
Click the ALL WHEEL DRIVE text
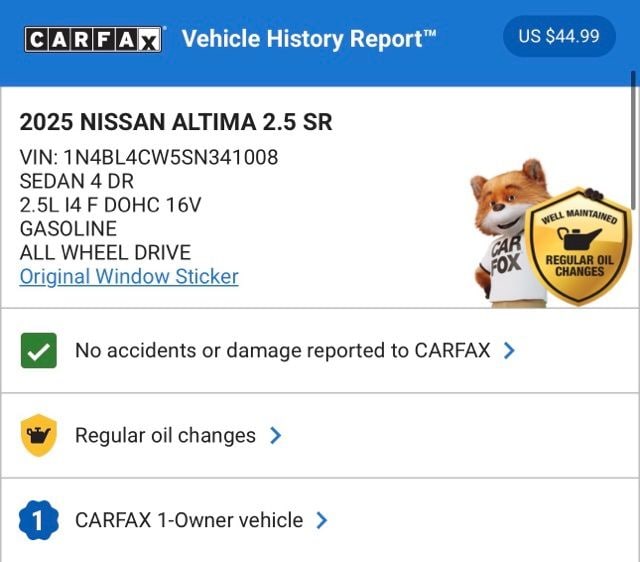point(105,252)
